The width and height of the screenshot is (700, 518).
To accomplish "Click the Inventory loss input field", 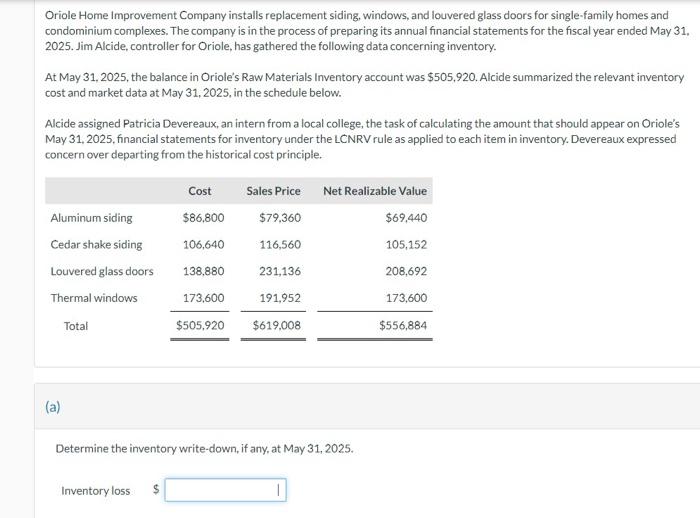I will pos(225,490).
